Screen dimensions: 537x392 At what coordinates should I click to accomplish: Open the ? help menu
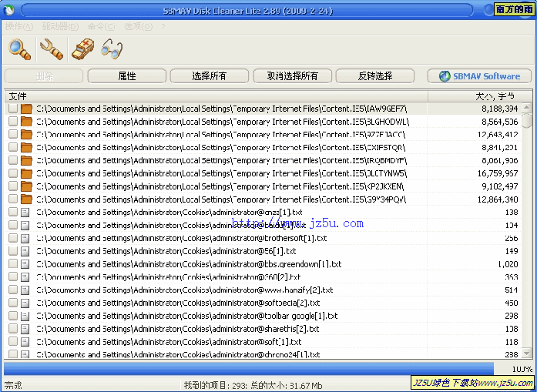(163, 26)
